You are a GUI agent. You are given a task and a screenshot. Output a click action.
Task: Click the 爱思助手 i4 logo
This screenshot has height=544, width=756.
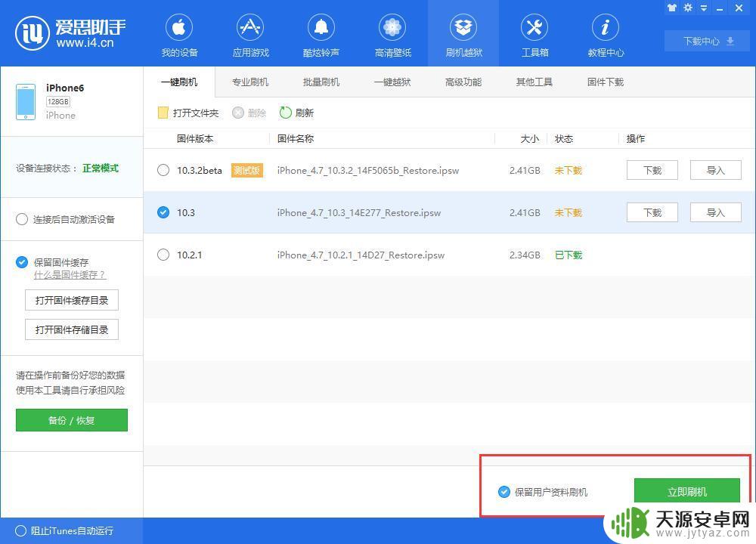click(70, 33)
